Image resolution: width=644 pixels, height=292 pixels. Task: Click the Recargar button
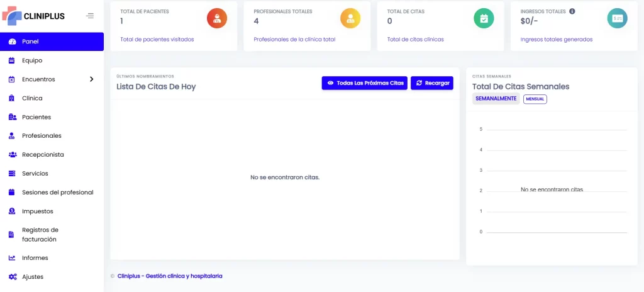click(431, 83)
